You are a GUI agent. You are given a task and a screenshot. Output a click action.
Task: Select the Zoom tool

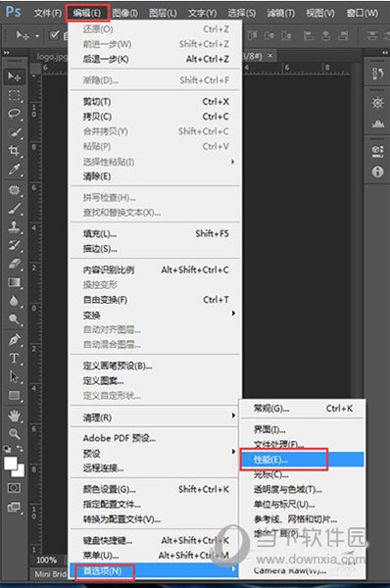[x=15, y=434]
